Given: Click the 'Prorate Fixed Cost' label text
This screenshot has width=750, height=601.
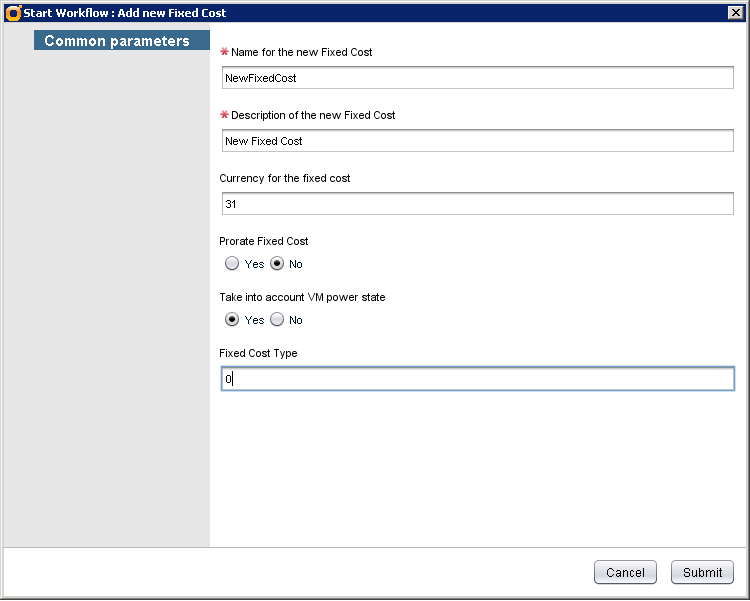Looking at the screenshot, I should click(264, 241).
